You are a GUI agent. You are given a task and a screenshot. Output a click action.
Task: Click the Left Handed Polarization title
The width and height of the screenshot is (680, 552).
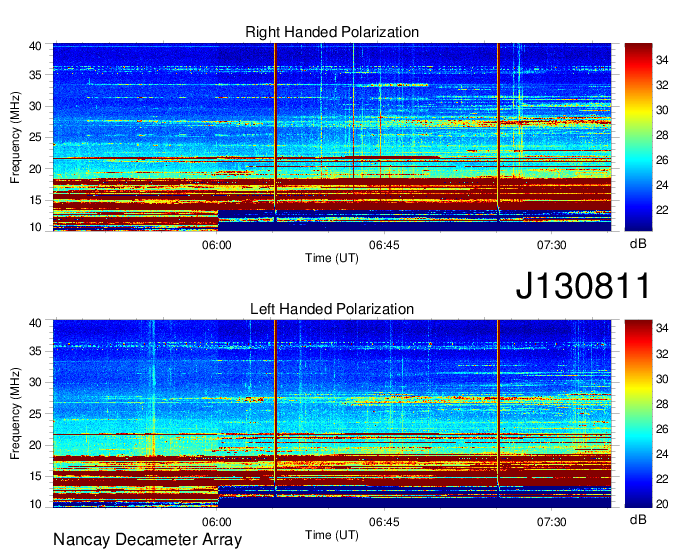point(332,309)
